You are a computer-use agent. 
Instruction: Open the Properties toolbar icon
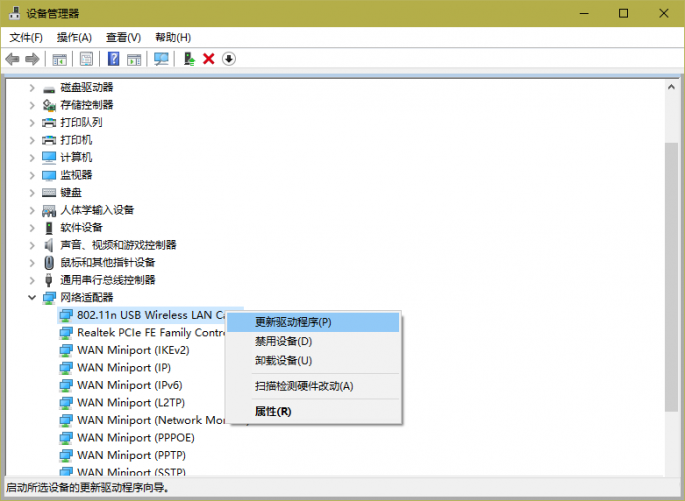coord(86,59)
